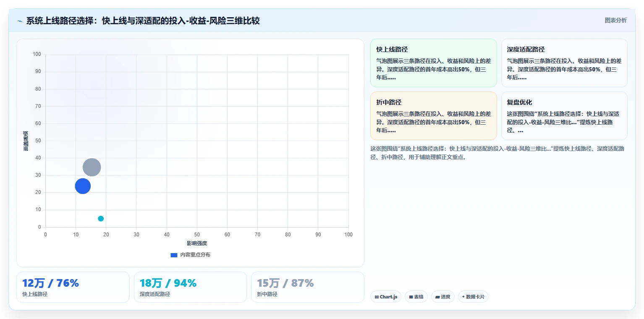Click the lightning icon beside the title
Viewport: 644px width, 319px height.
click(x=20, y=21)
